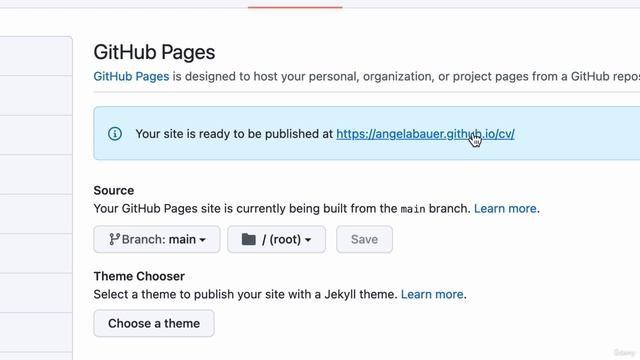Open Learn more link under Theme Chooser
The image size is (640, 360).
[x=432, y=294]
